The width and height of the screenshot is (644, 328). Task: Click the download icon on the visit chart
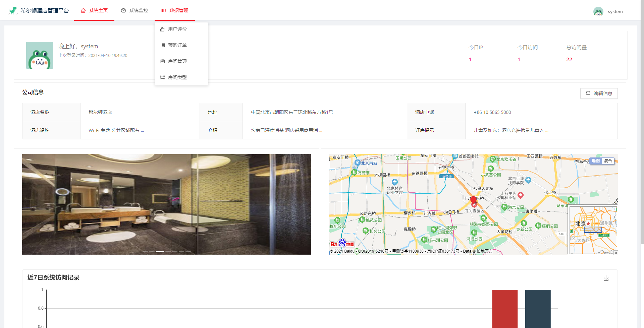coord(606,278)
